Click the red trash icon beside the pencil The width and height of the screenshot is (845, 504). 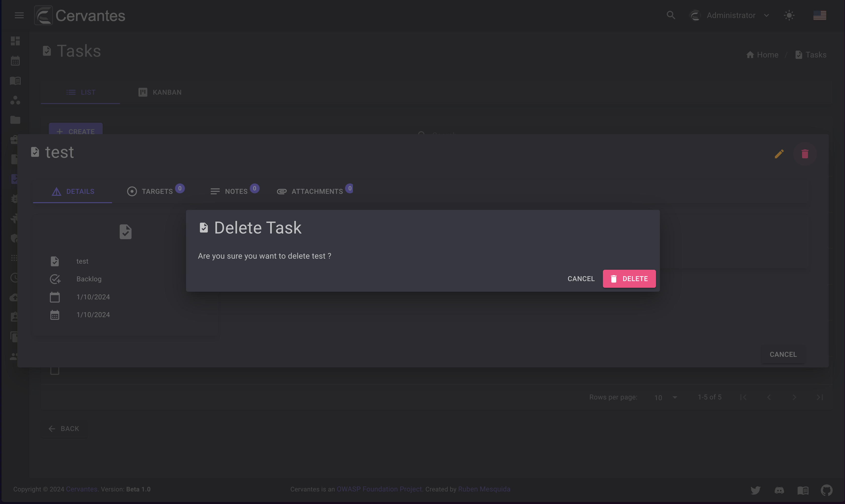(x=805, y=154)
